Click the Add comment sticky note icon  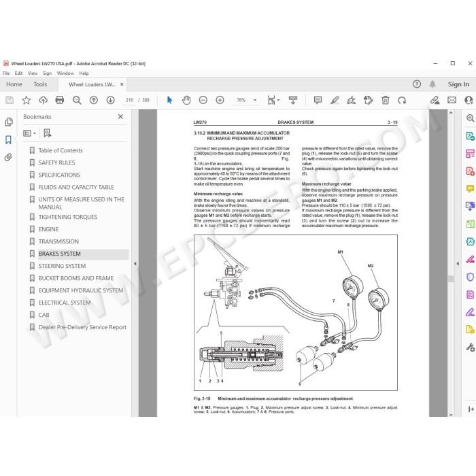[318, 100]
